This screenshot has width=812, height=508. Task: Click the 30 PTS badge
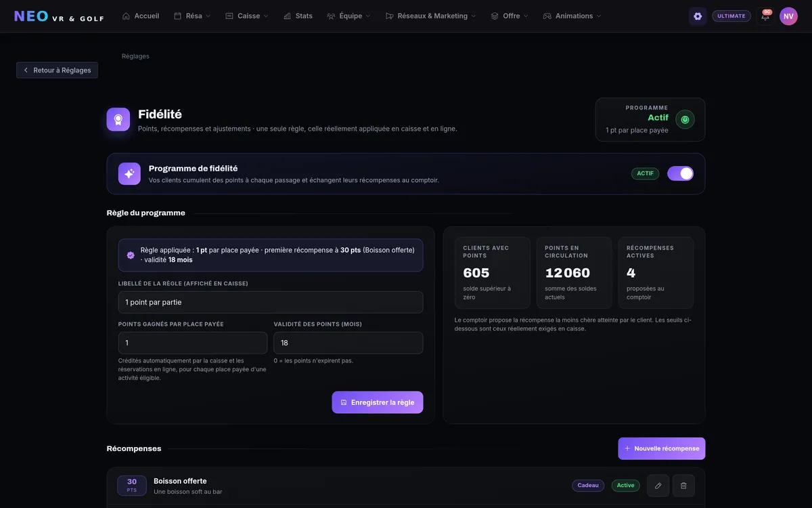click(x=132, y=486)
